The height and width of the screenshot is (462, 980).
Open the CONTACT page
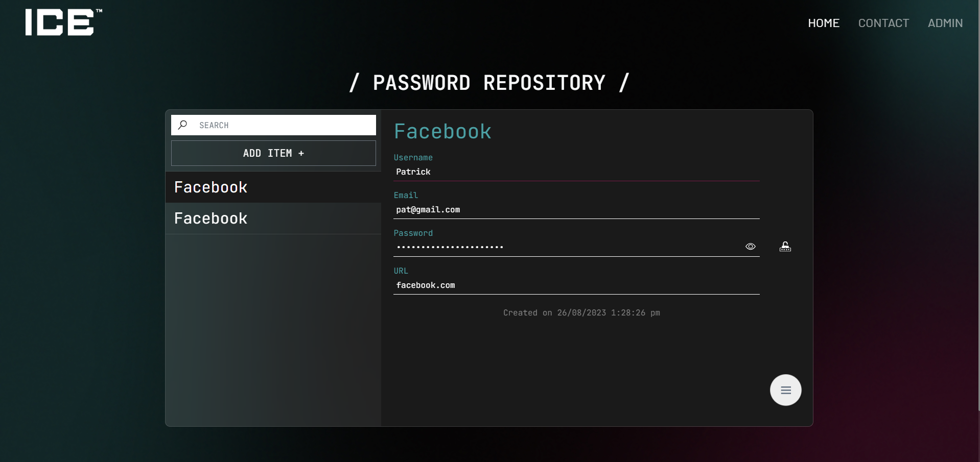[883, 23]
